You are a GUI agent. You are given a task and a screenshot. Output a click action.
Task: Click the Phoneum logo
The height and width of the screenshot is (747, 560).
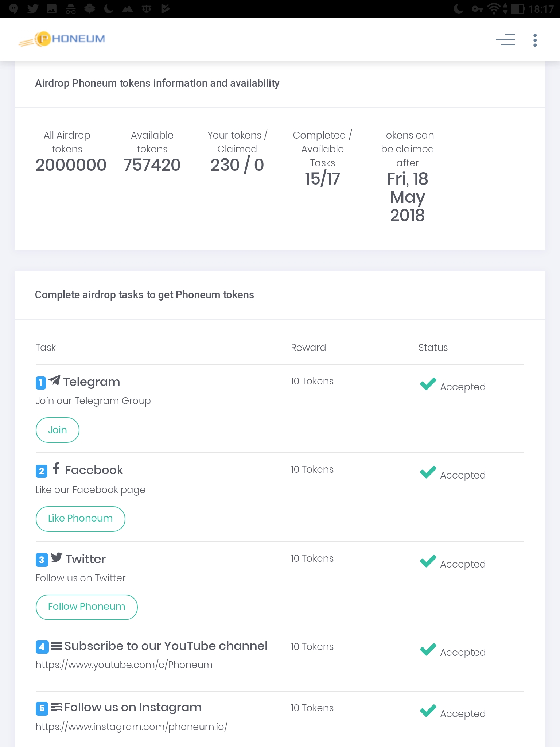click(x=61, y=39)
